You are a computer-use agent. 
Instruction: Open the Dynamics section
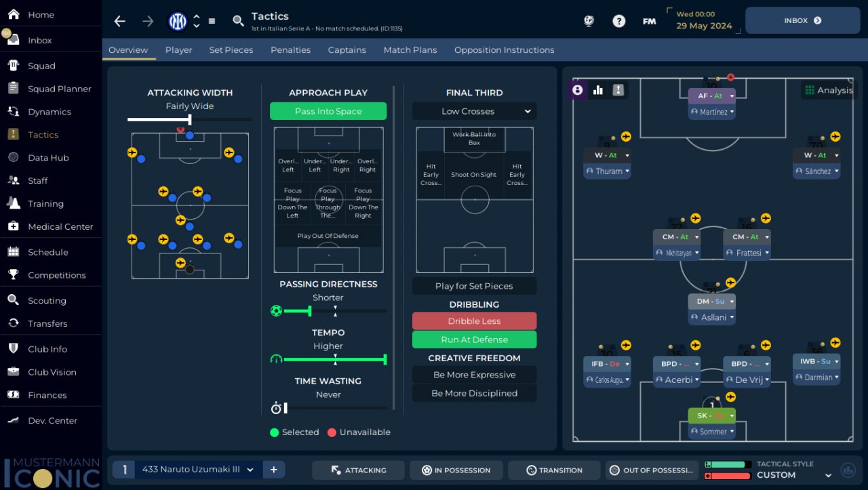[x=49, y=112]
